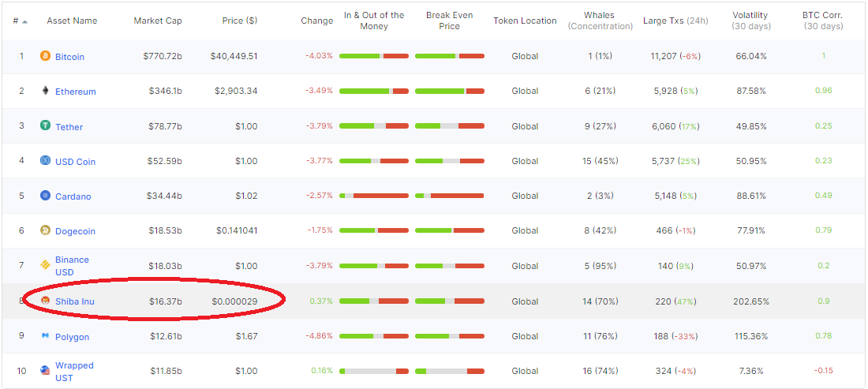Sort by BTC Corr. (30 days) header
Image resolution: width=868 pixels, height=389 pixels.
pyautogui.click(x=822, y=21)
